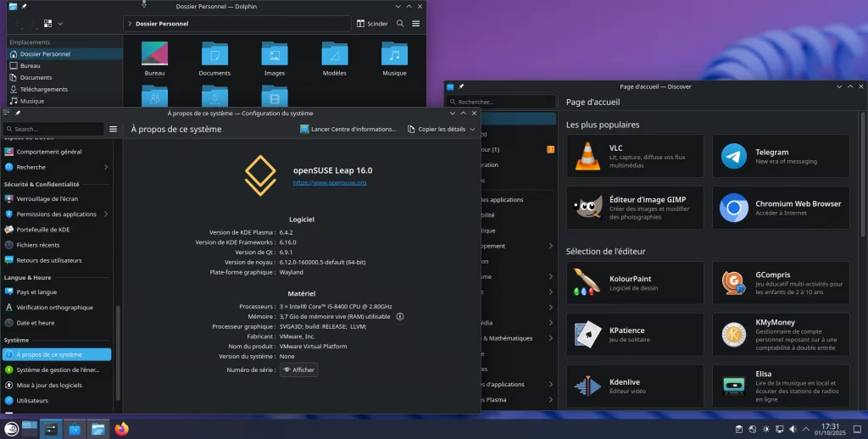This screenshot has width=868, height=439.
Task: Open the Kdenlive video editor entry
Action: pyautogui.click(x=635, y=386)
